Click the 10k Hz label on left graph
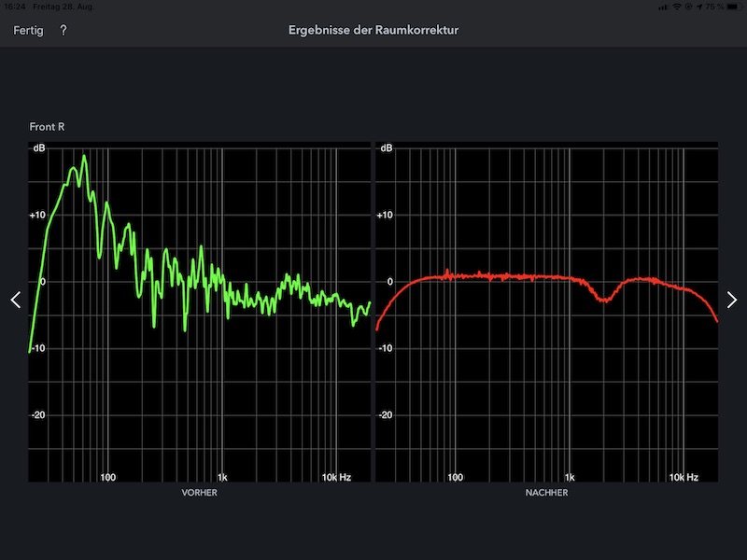 point(336,477)
